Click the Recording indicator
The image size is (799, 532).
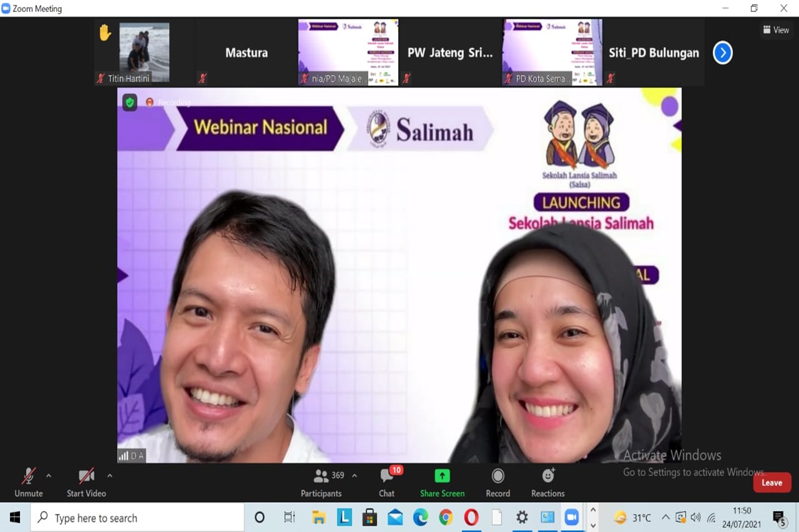click(168, 102)
